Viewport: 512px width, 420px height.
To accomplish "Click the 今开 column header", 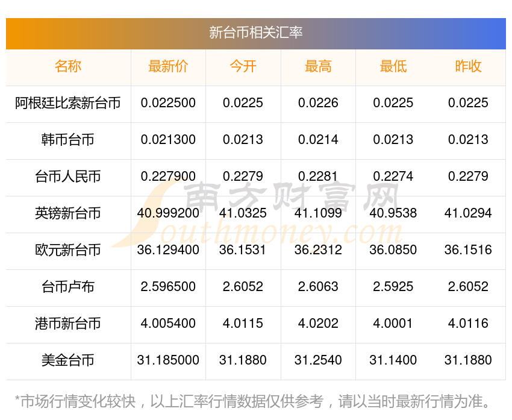I will [243, 67].
